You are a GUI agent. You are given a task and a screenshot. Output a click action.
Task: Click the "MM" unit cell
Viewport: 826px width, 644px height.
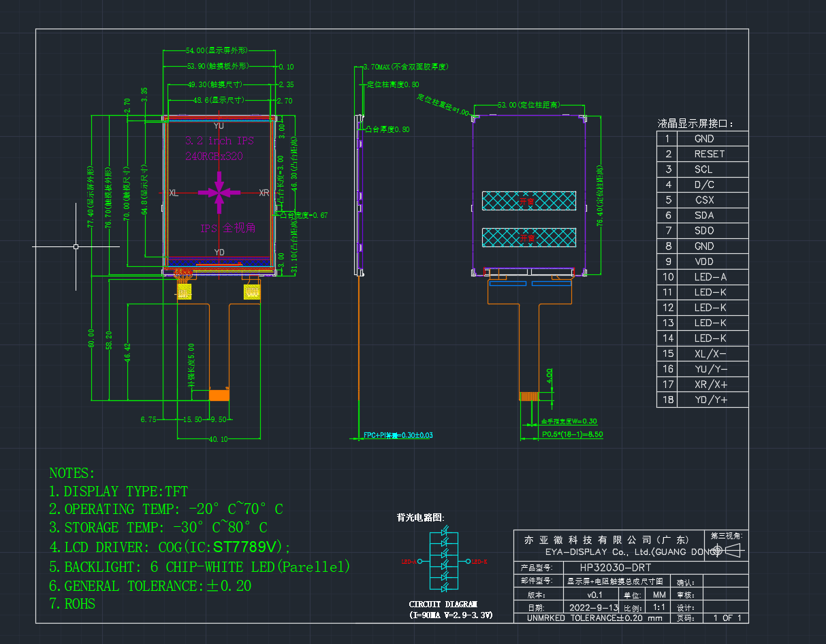click(x=659, y=594)
